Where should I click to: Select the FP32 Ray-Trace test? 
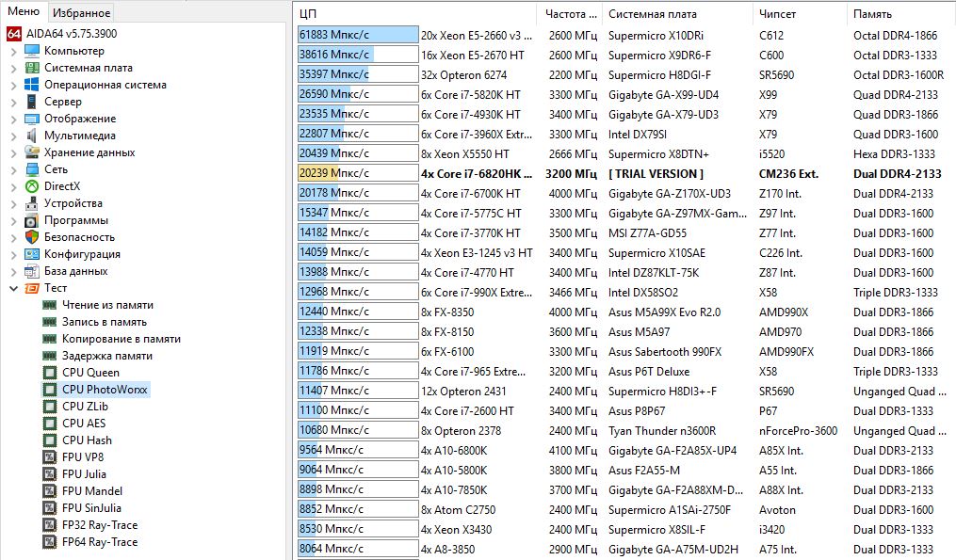pyautogui.click(x=100, y=524)
